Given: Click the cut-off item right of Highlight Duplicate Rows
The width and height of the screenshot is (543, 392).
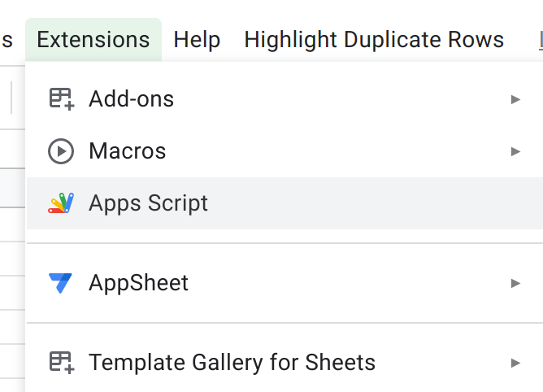Looking at the screenshot, I should [540, 40].
